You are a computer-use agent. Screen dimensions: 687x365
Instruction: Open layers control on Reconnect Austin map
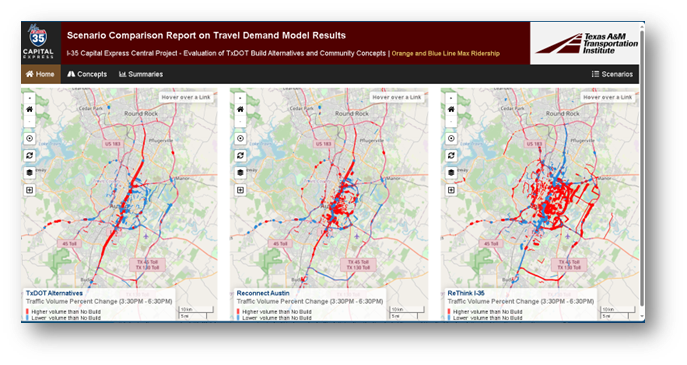point(240,173)
